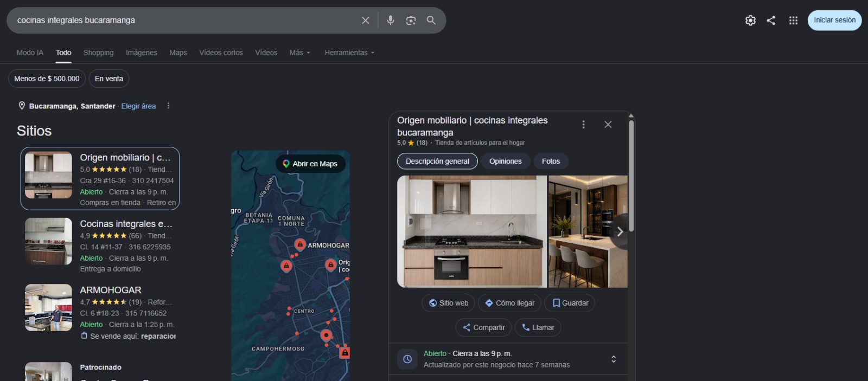868x381 pixels.
Task: Open more options menu in business panel
Action: click(x=583, y=125)
